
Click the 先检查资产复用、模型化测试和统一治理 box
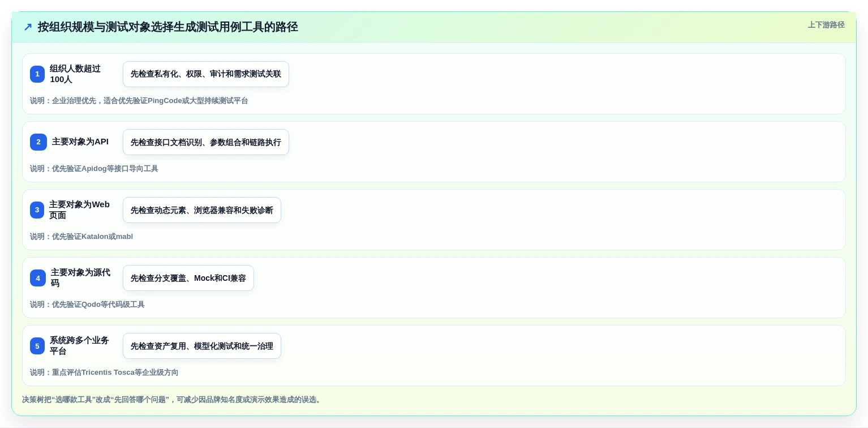pyautogui.click(x=202, y=346)
